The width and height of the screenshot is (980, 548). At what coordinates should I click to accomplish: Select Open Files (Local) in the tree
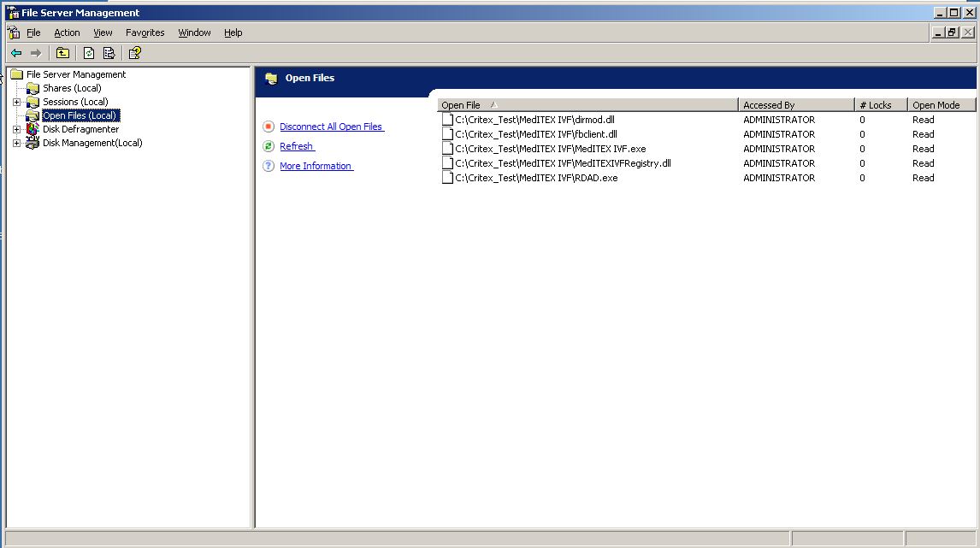80,115
